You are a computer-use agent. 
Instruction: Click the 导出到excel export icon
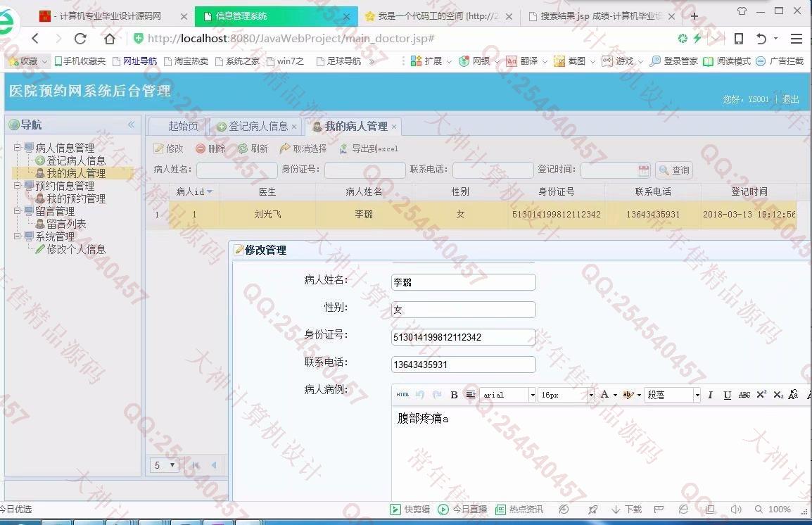click(343, 148)
